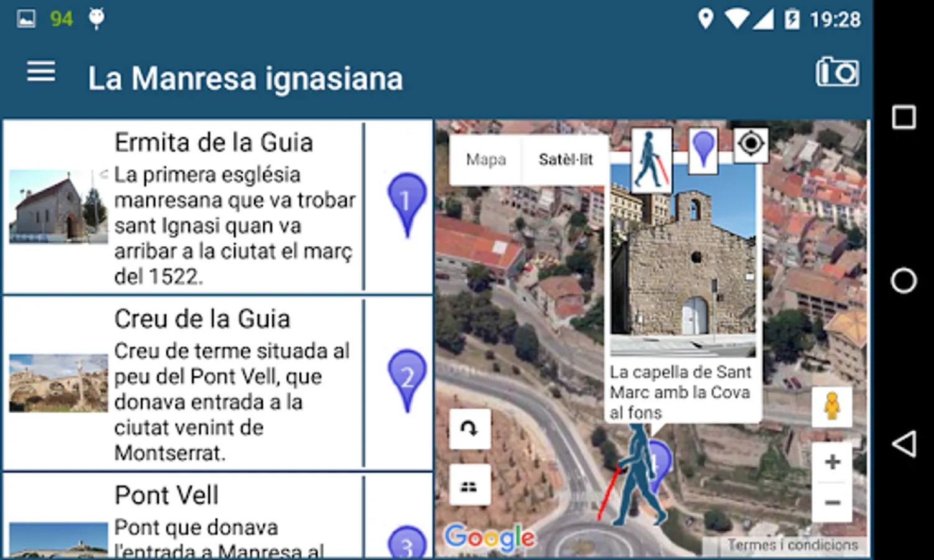Select the Creu de la Guia title
The width and height of the screenshot is (934, 560).
(202, 319)
